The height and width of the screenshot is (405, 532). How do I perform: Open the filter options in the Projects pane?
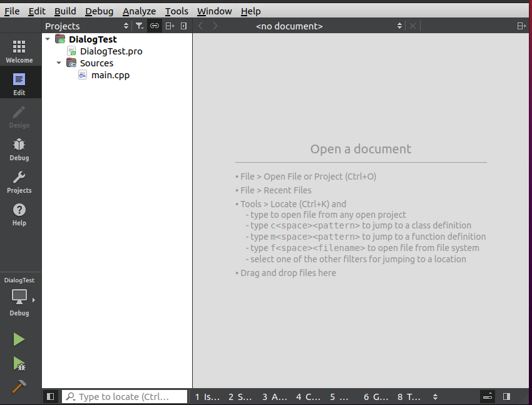(140, 26)
